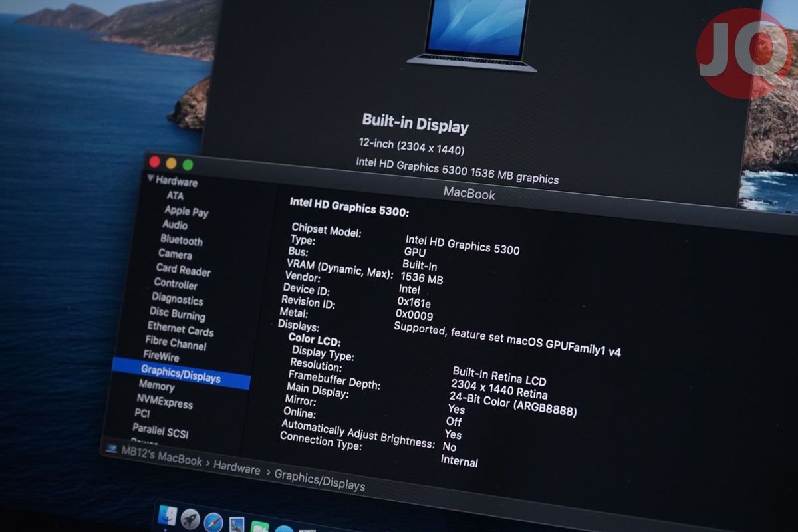Click "Graphics/Displays" in the bottom path bar
The width and height of the screenshot is (798, 532).
(x=319, y=480)
